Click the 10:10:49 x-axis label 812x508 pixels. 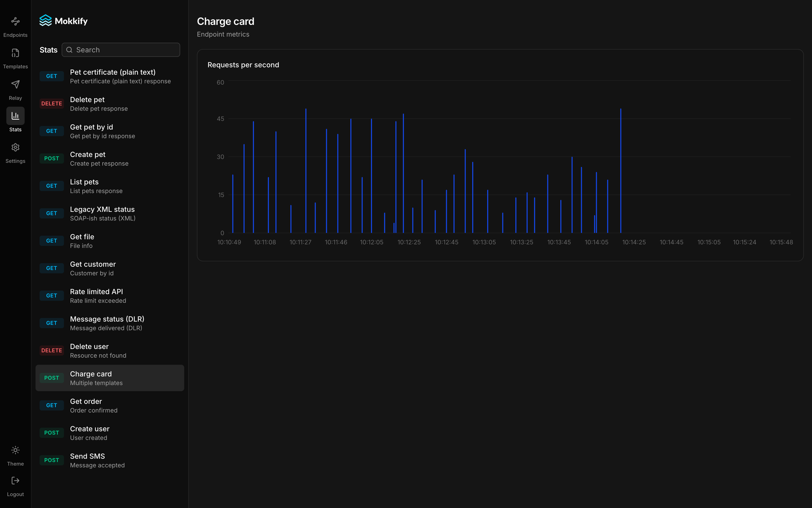pyautogui.click(x=229, y=242)
